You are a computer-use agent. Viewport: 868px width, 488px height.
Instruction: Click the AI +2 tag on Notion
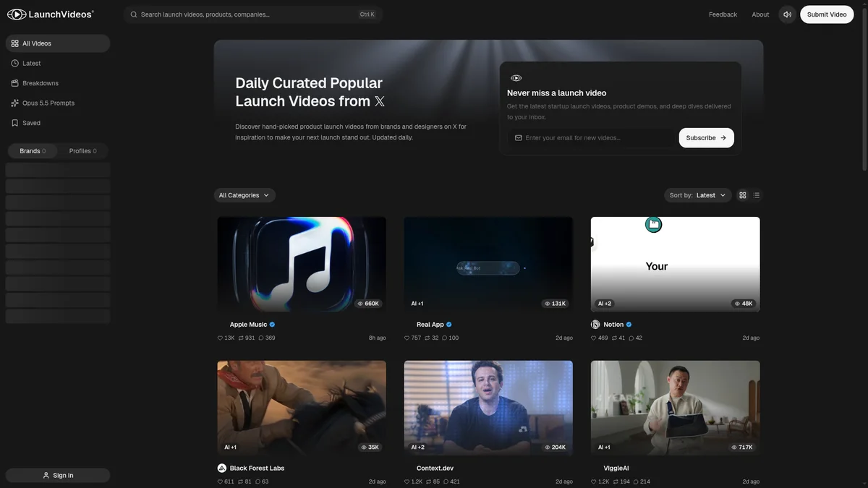[605, 304]
